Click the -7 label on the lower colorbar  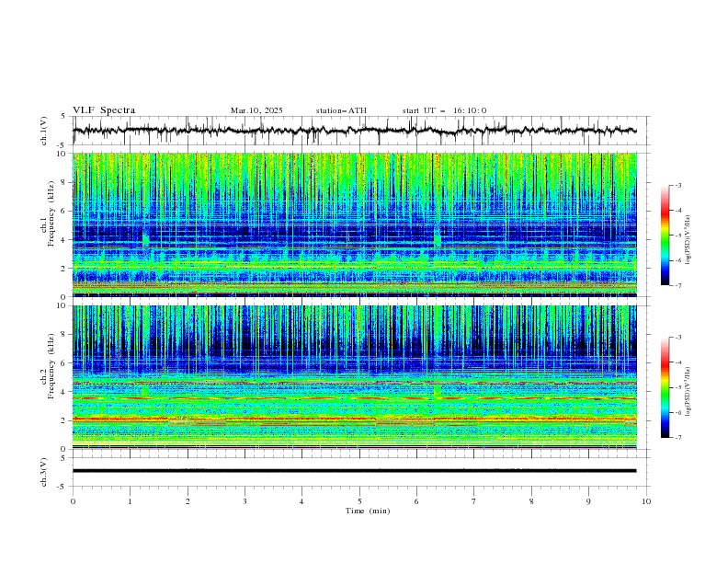pyautogui.click(x=677, y=437)
